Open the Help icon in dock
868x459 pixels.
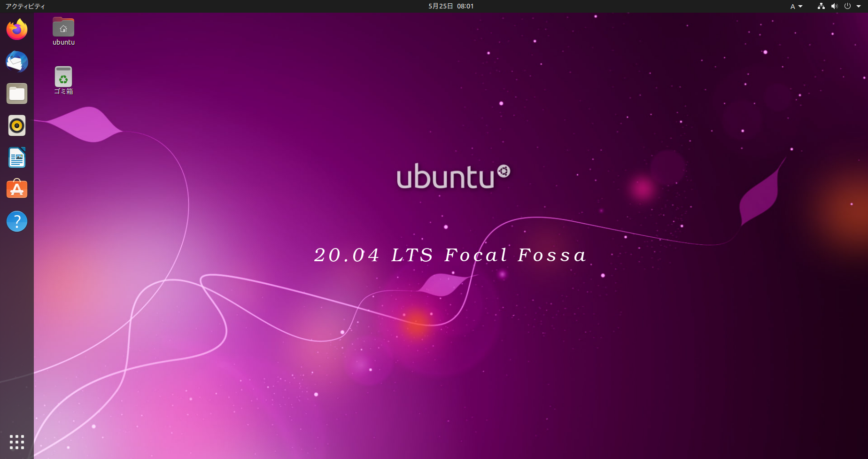(x=17, y=221)
